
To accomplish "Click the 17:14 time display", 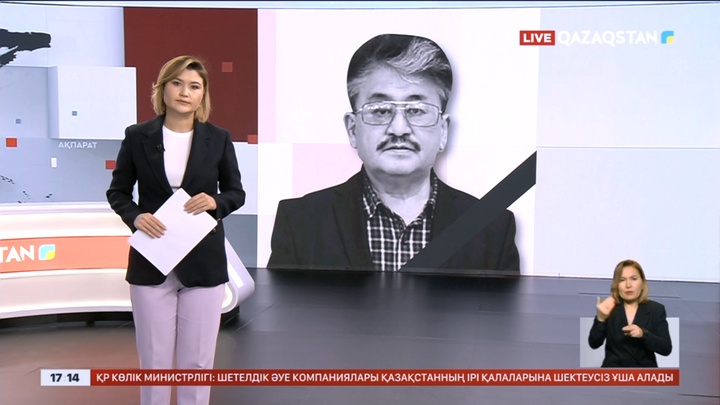I will [65, 378].
